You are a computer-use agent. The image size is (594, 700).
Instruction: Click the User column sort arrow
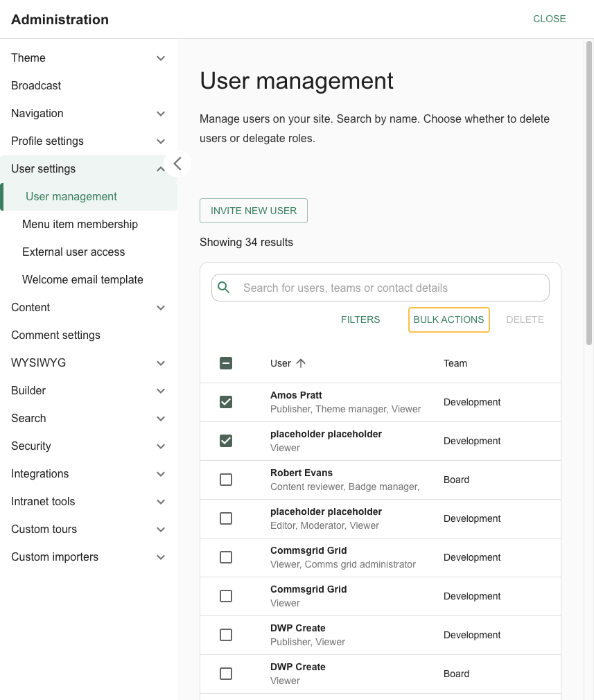tap(301, 363)
